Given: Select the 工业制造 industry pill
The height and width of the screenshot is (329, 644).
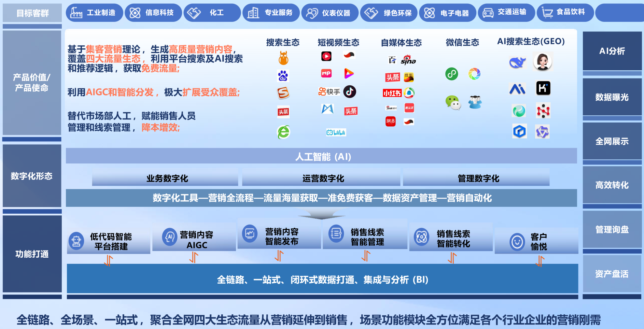Looking at the screenshot, I should click(x=94, y=13).
